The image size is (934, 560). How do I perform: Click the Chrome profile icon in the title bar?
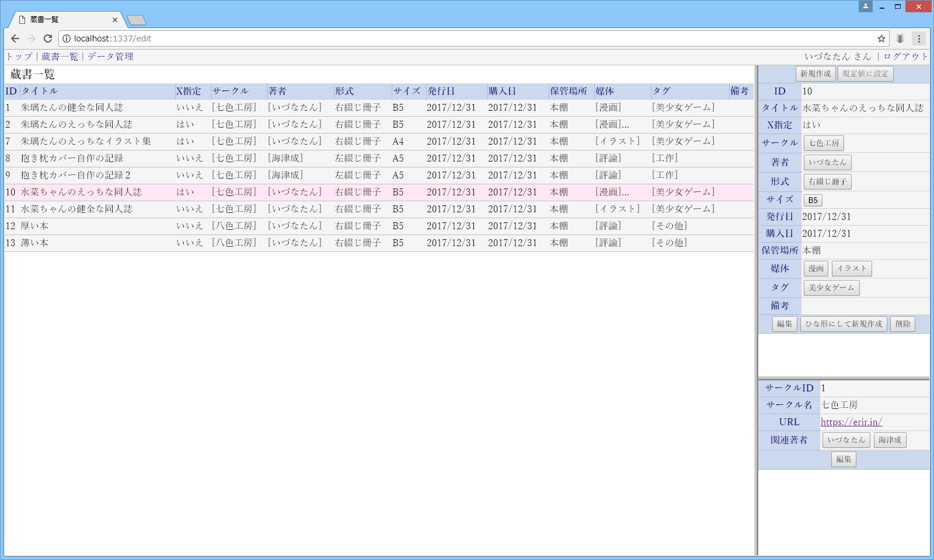coord(866,6)
